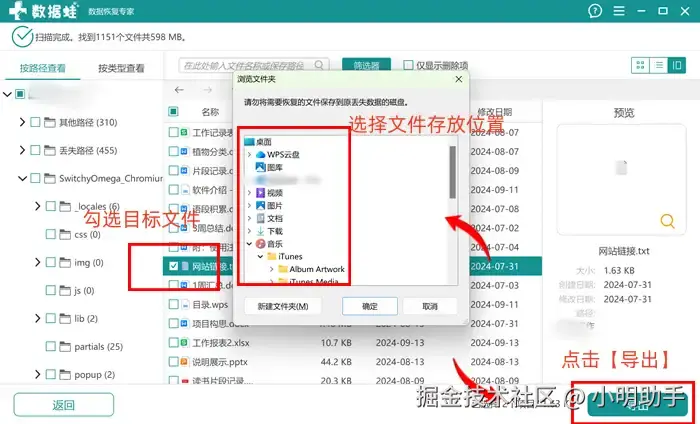Click the search magnifier in filter box
The width and height of the screenshot is (700, 424).
pos(319,65)
